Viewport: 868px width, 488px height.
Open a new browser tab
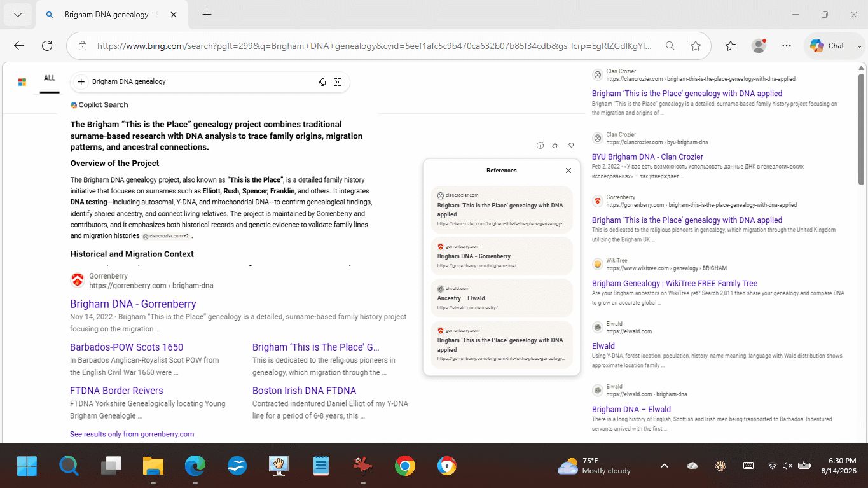pos(207,15)
